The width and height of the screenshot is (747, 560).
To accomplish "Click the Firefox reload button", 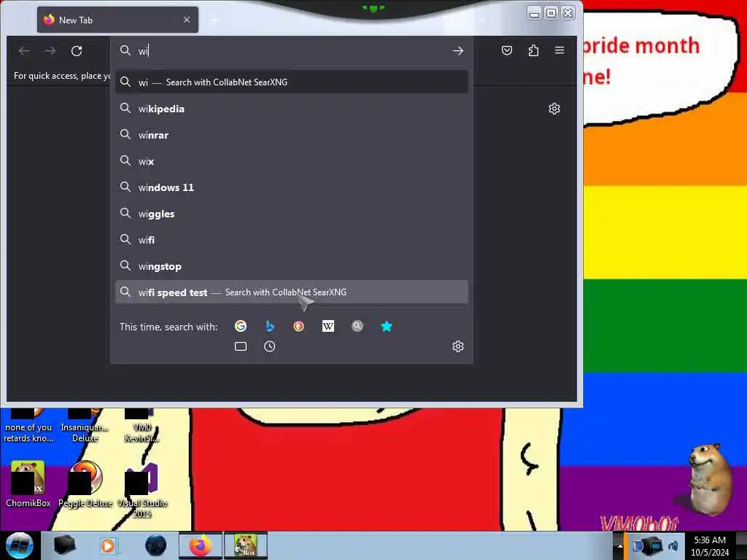I will pyautogui.click(x=77, y=51).
